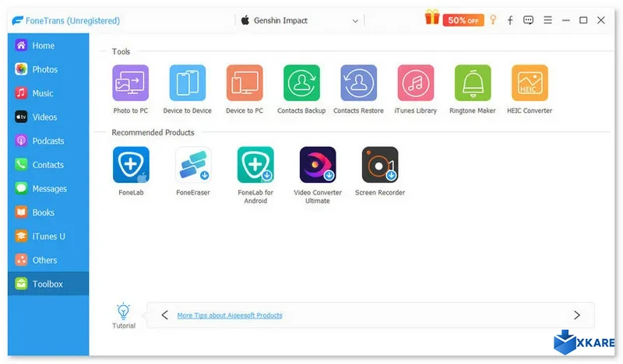The image size is (623, 364).
Task: Show previous tip with left arrow
Action: tap(164, 315)
